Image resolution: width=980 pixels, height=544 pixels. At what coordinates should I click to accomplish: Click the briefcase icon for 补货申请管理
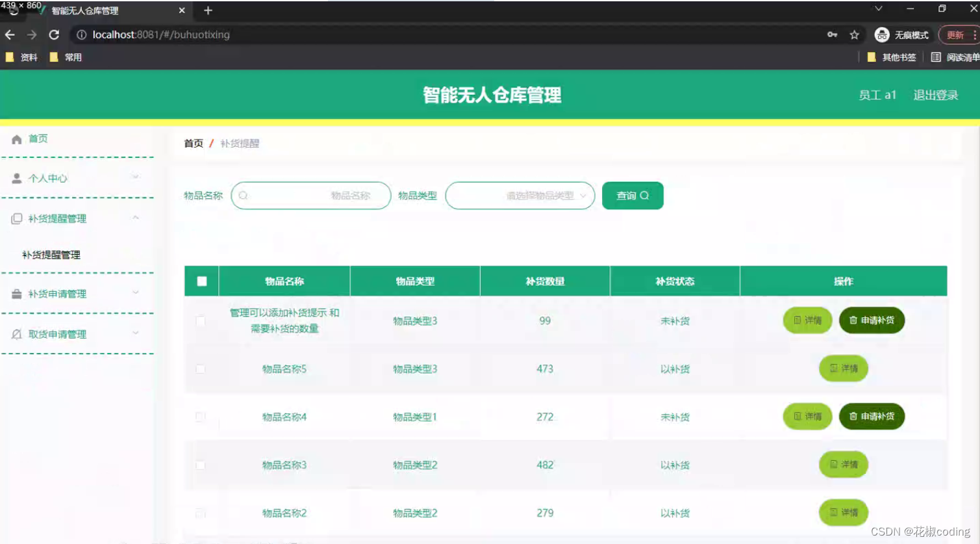16,293
